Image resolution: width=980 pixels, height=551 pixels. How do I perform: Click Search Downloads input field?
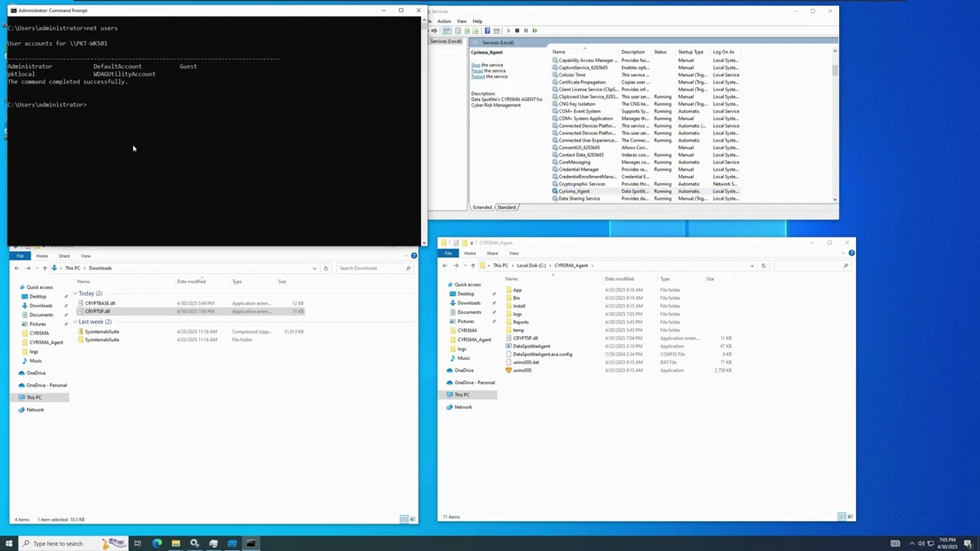coord(374,268)
